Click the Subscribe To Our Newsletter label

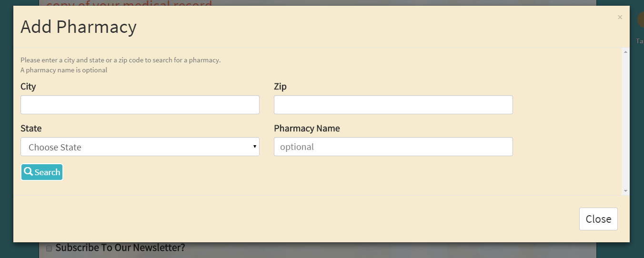[120, 248]
